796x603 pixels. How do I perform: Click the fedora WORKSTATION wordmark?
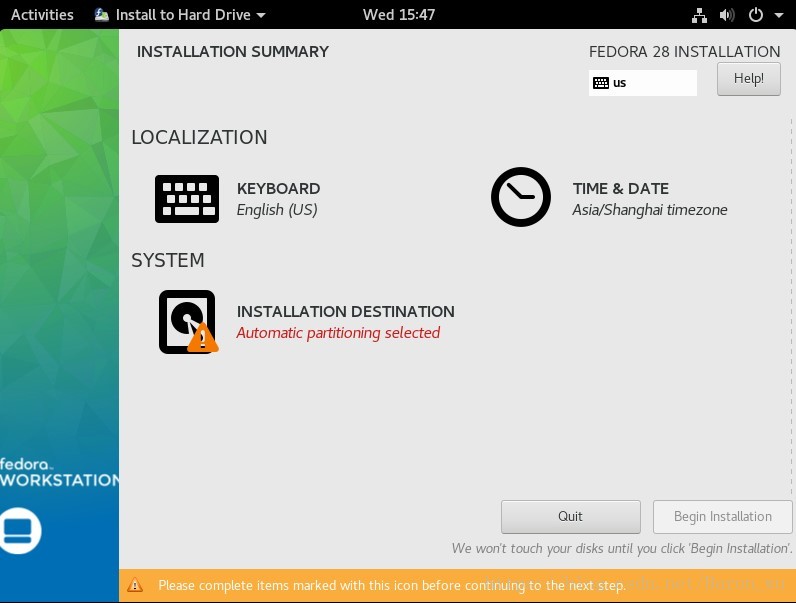coord(59,473)
